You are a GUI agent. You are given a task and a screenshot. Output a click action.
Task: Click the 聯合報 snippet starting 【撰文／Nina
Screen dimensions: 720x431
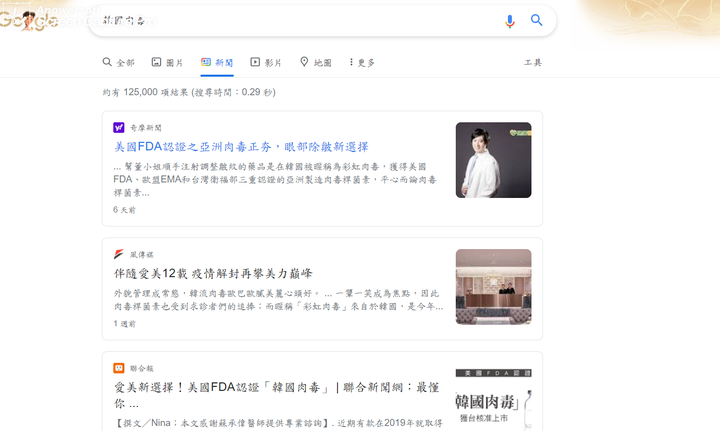278,423
